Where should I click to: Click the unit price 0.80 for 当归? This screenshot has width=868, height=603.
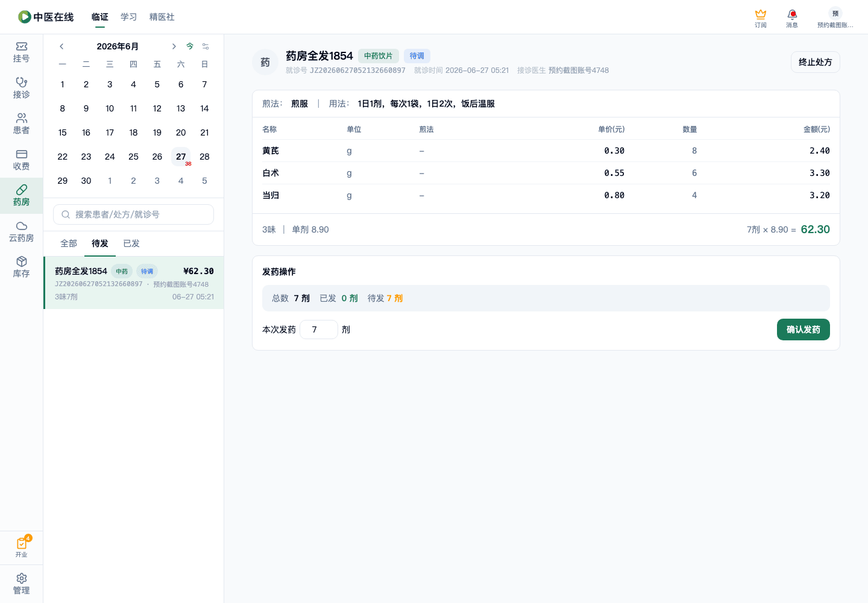point(614,195)
